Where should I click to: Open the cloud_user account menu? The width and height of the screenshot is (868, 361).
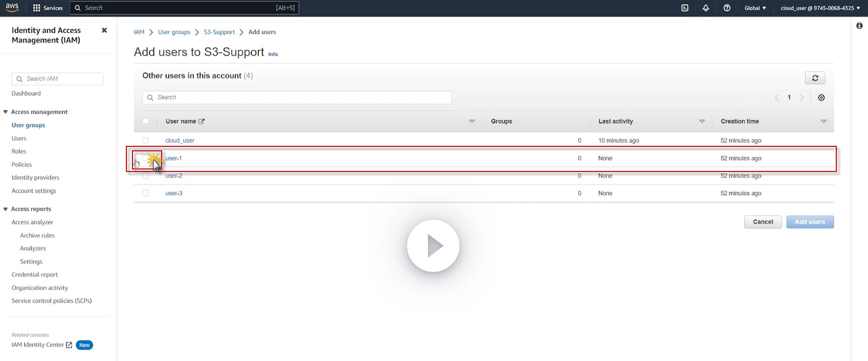click(x=820, y=8)
